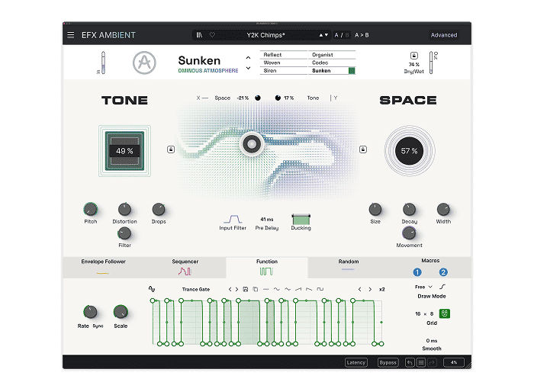The width and height of the screenshot is (534, 392).
Task: Open the preset library browser icon
Action: click(200, 35)
